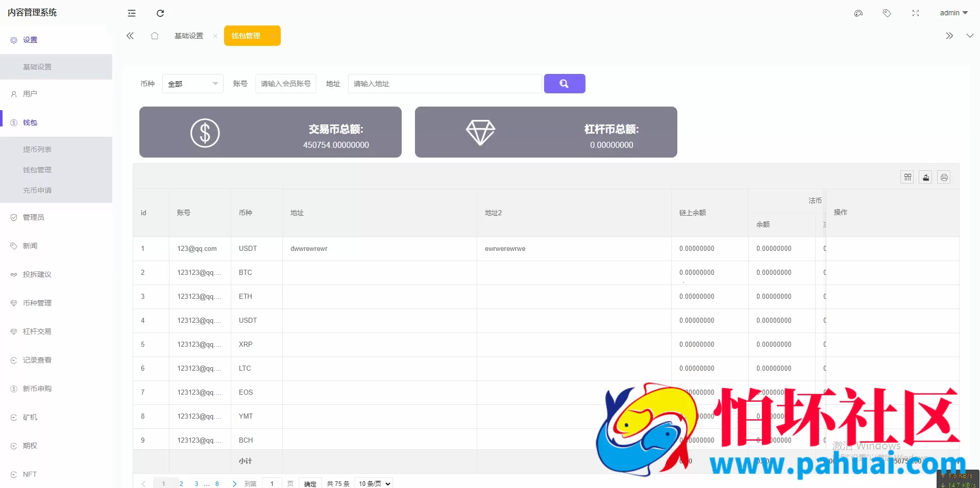This screenshot has width=980, height=488.
Task: Open 基础设置 in the sidebar
Action: (56, 67)
